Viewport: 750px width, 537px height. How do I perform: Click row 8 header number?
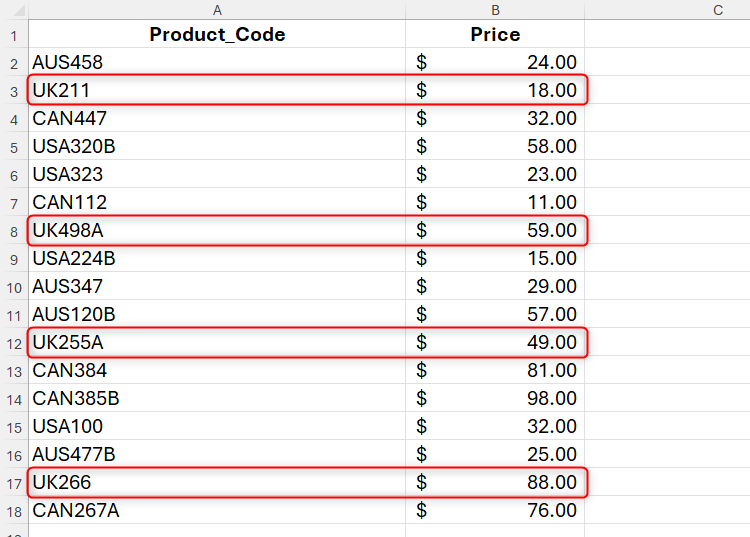click(14, 231)
